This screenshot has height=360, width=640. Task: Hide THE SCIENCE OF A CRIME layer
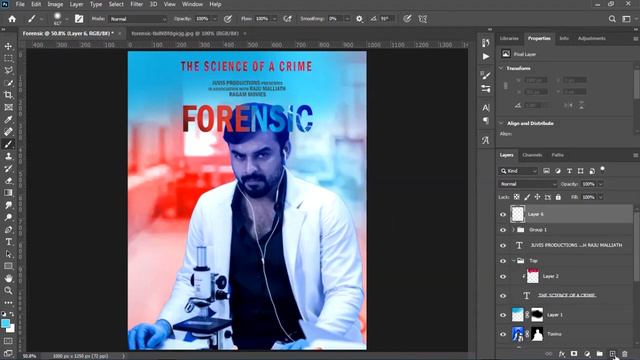coord(503,296)
